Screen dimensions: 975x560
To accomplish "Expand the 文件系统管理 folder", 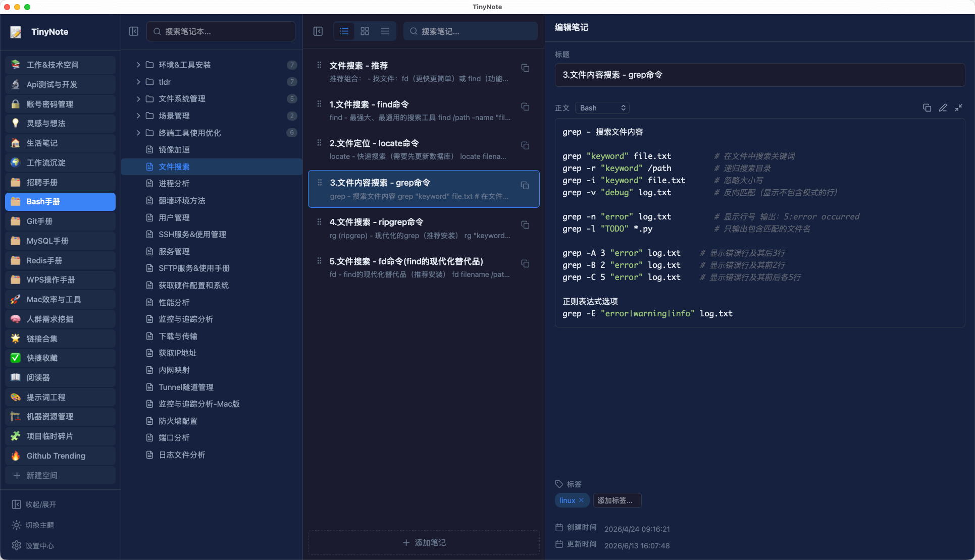I will [138, 99].
